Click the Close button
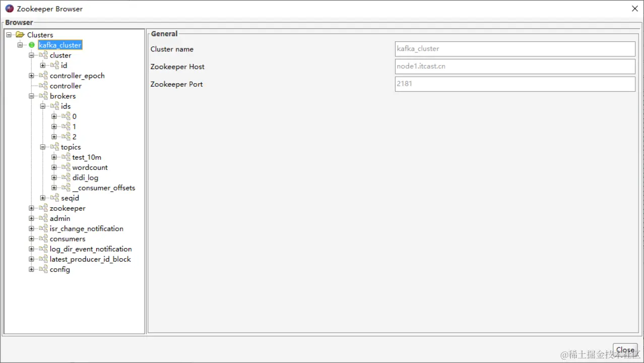Viewport: 644px width, 363px height. tap(625, 350)
